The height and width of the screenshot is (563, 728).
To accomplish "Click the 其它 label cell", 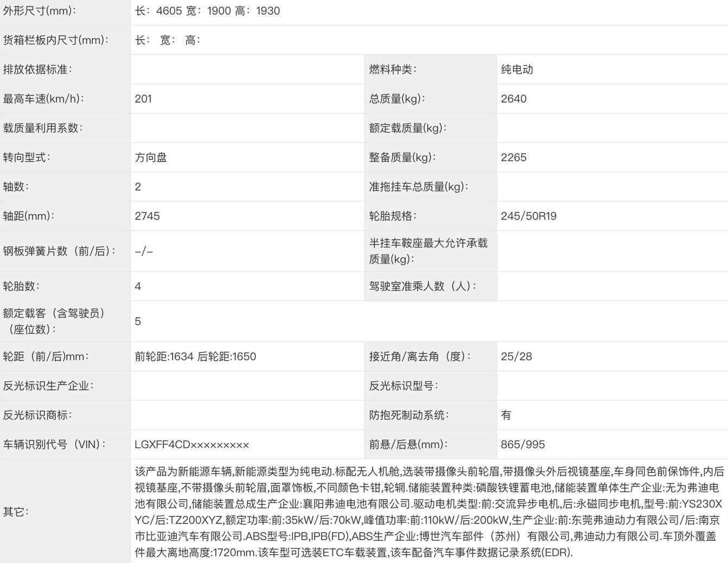I will [16, 511].
